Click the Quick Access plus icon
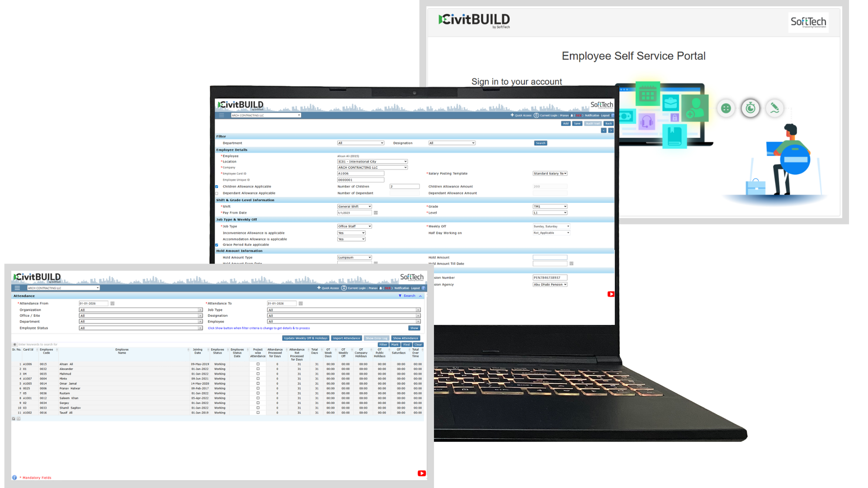This screenshot has width=868, height=488. point(319,288)
